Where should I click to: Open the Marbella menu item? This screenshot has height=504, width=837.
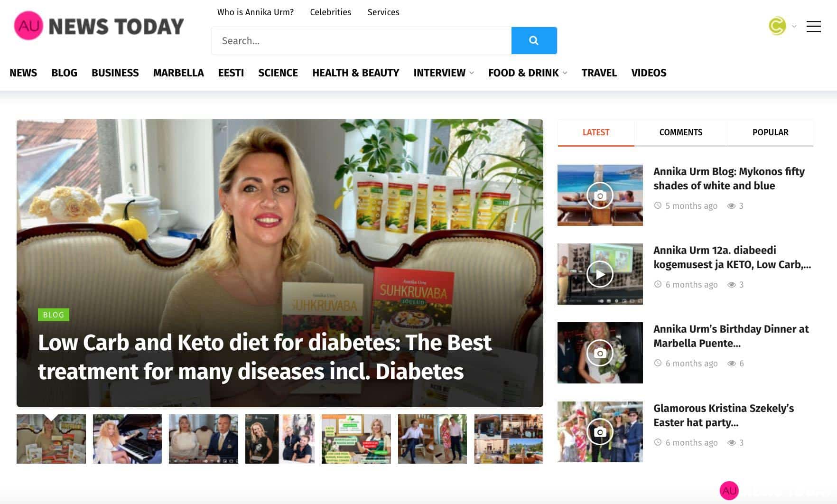pyautogui.click(x=178, y=73)
